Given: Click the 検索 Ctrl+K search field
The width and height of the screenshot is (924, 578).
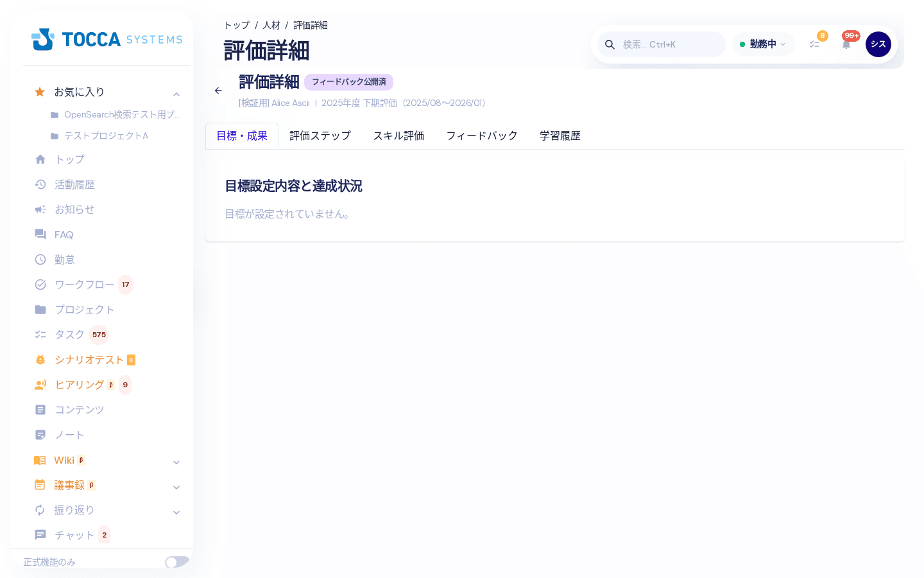Looking at the screenshot, I should (662, 44).
